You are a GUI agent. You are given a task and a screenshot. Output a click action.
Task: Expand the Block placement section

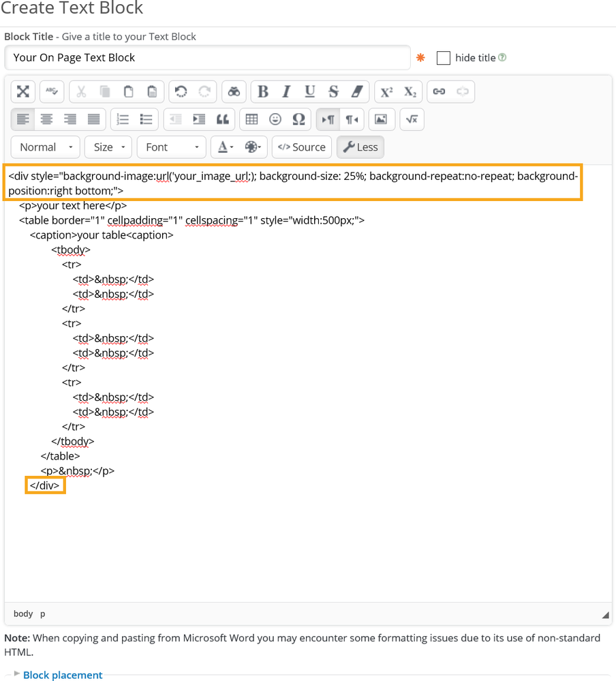(x=62, y=675)
